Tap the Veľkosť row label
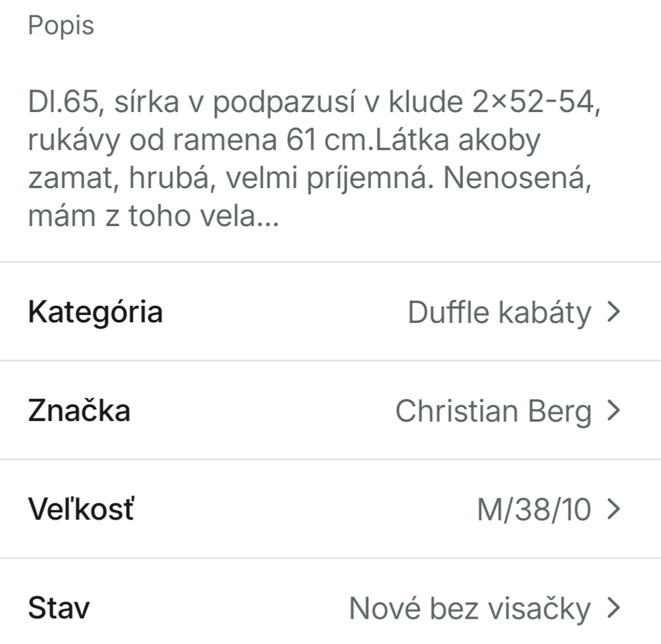Screen dimensions: 661x644 [81, 509]
